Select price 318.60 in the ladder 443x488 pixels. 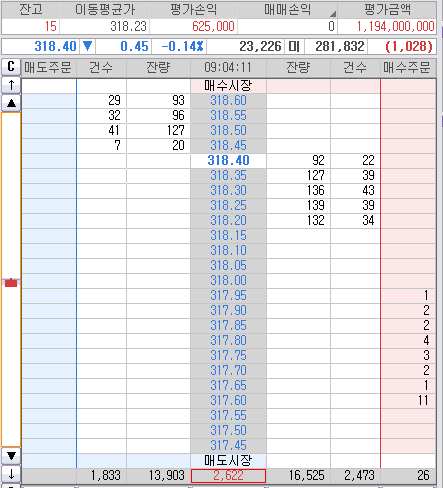228,101
